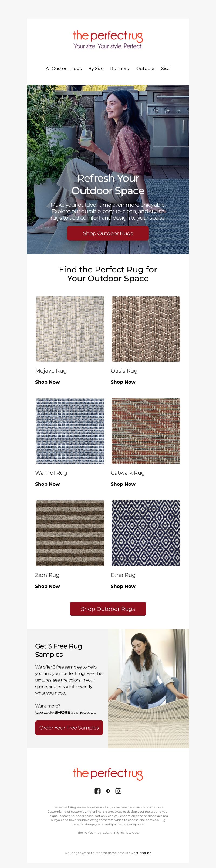216x868 pixels.
Task: Select the Oasis Rug swatch image
Action: 146,329
